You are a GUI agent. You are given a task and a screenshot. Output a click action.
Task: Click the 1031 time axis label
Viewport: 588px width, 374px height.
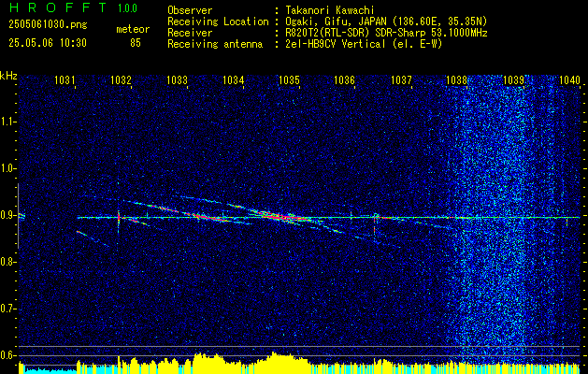point(65,79)
